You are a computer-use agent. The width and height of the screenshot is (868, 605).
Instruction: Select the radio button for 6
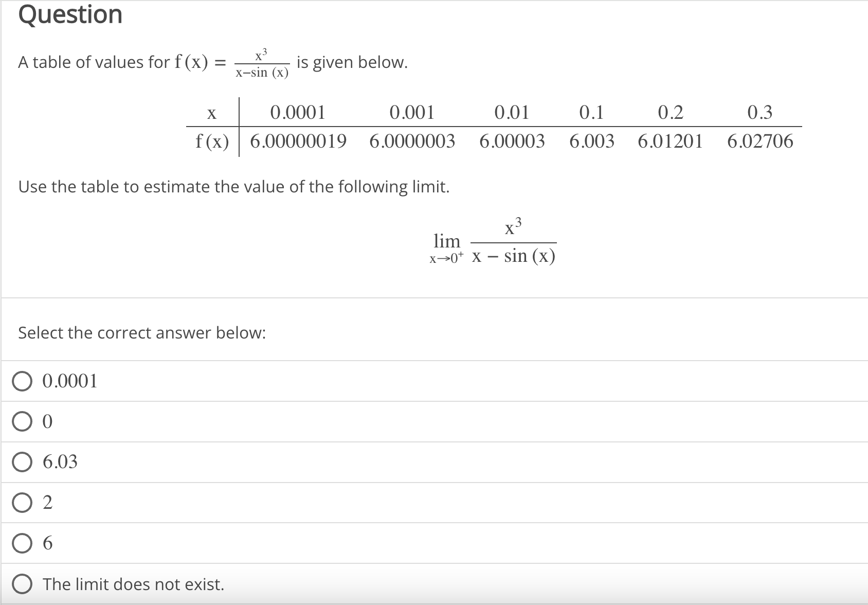pyautogui.click(x=22, y=543)
